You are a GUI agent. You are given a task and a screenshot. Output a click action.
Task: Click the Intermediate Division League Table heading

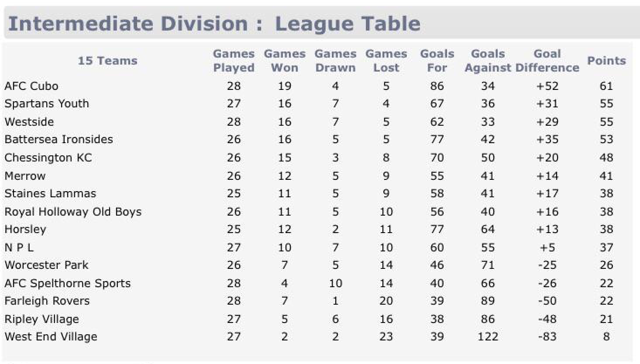pyautogui.click(x=214, y=24)
